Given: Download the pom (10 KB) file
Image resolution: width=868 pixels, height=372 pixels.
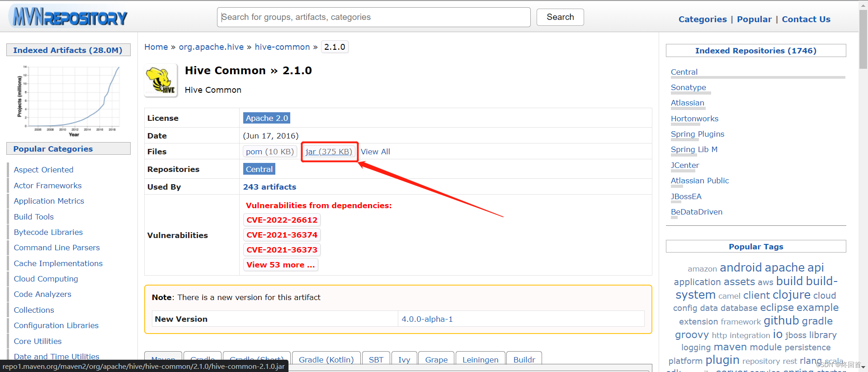Looking at the screenshot, I should pyautogui.click(x=270, y=152).
